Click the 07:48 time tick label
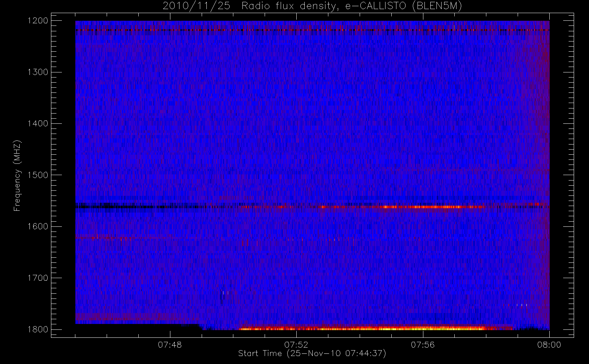 pyautogui.click(x=170, y=345)
